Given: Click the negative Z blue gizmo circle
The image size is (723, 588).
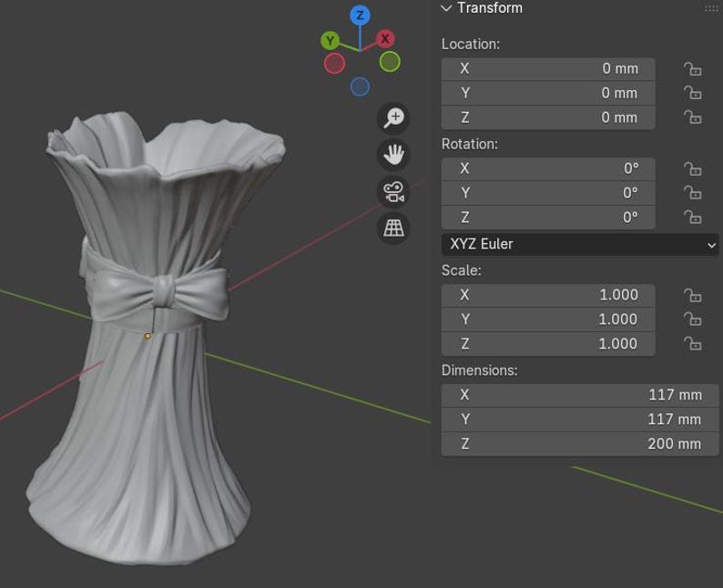Looking at the screenshot, I should 360,86.
